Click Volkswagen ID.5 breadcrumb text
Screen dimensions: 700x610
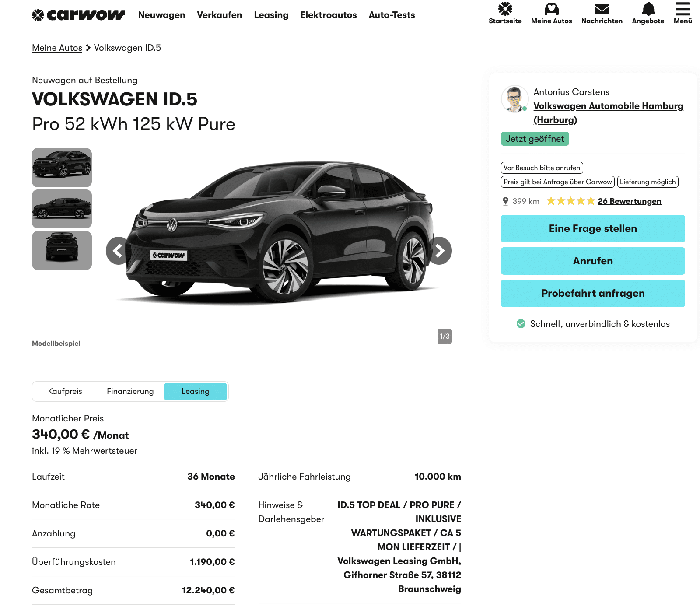point(127,48)
